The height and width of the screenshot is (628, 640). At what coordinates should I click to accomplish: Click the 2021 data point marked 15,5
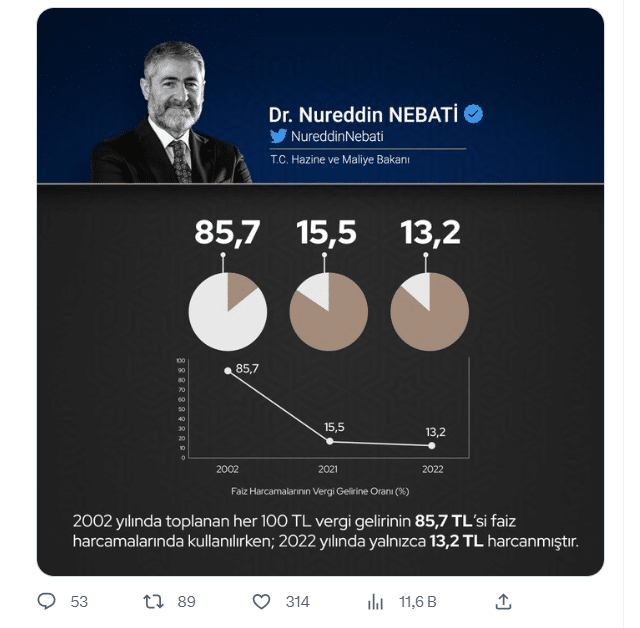coord(330,441)
